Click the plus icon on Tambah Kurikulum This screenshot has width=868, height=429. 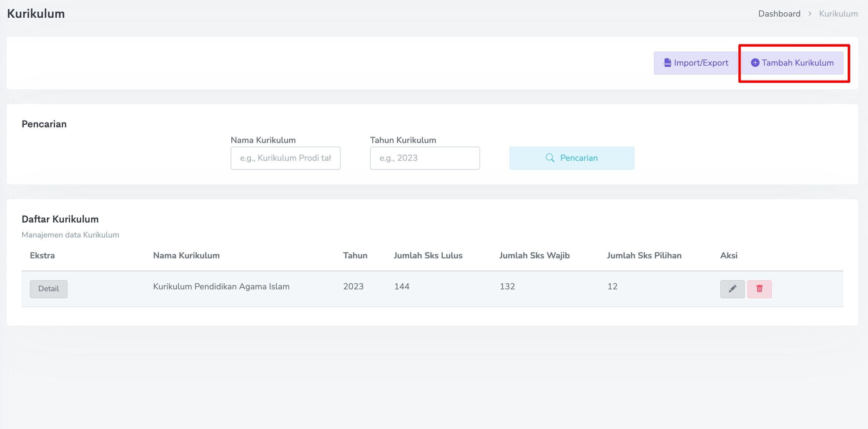(755, 63)
